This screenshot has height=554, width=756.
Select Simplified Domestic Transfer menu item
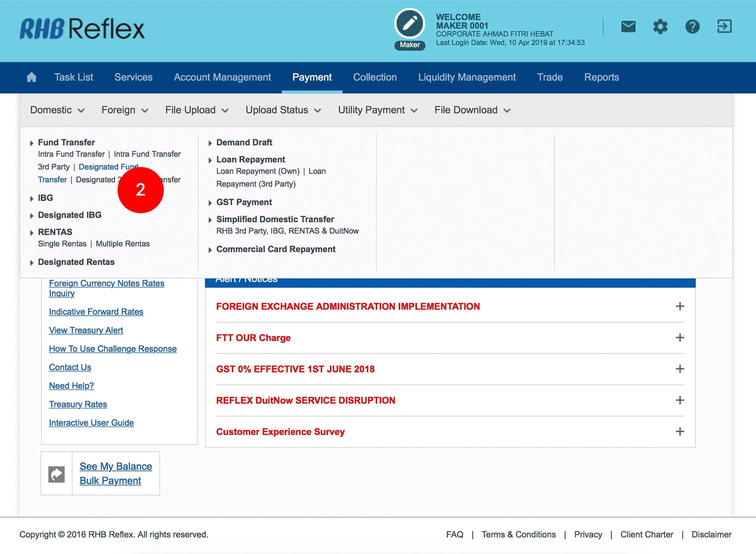(275, 219)
